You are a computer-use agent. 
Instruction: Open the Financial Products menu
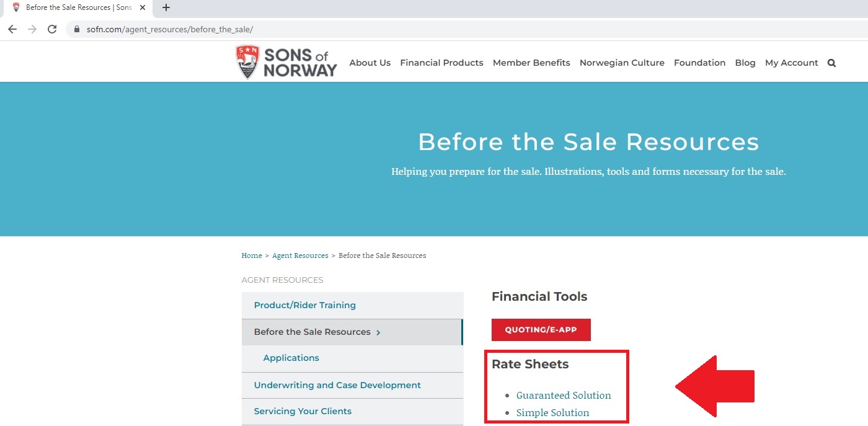[x=441, y=63]
